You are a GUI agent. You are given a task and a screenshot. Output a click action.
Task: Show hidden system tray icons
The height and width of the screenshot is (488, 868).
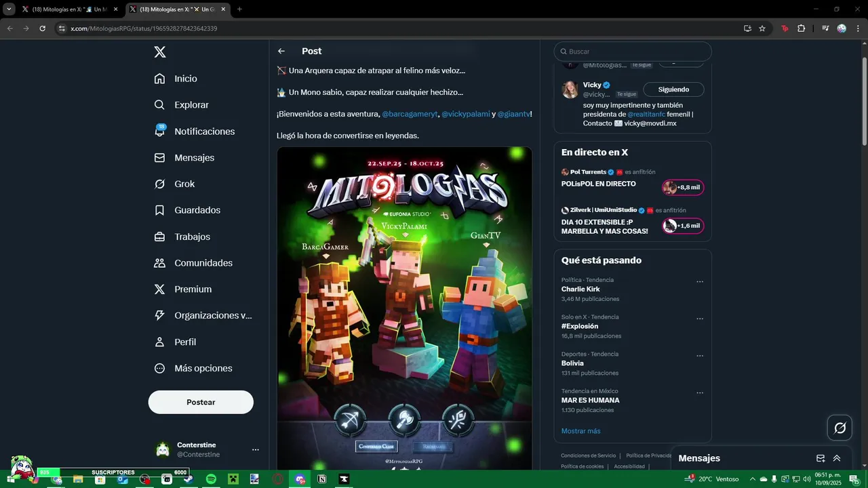pos(753,479)
